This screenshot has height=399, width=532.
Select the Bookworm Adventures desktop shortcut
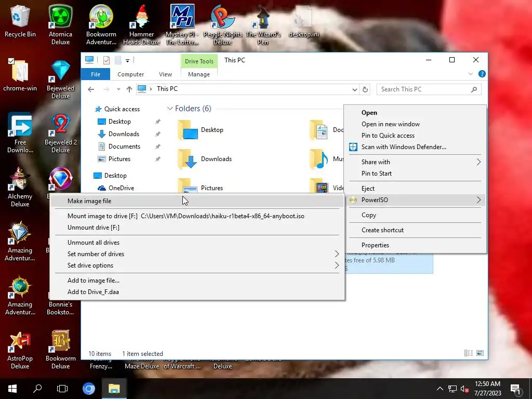101,24
